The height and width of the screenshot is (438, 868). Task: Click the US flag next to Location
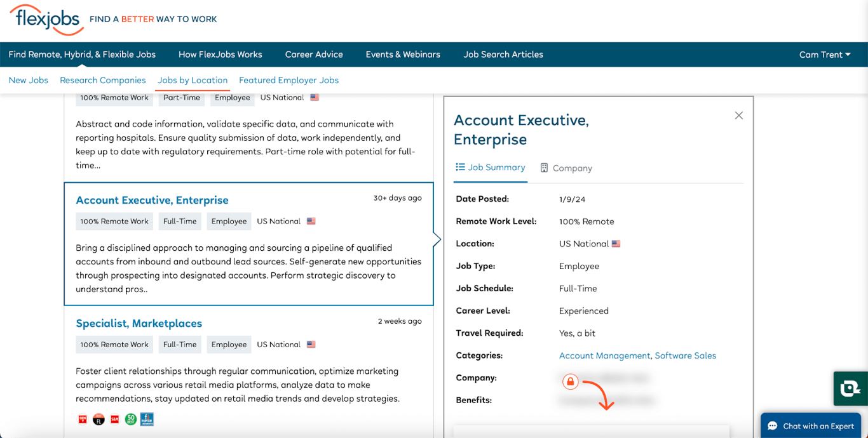click(616, 244)
